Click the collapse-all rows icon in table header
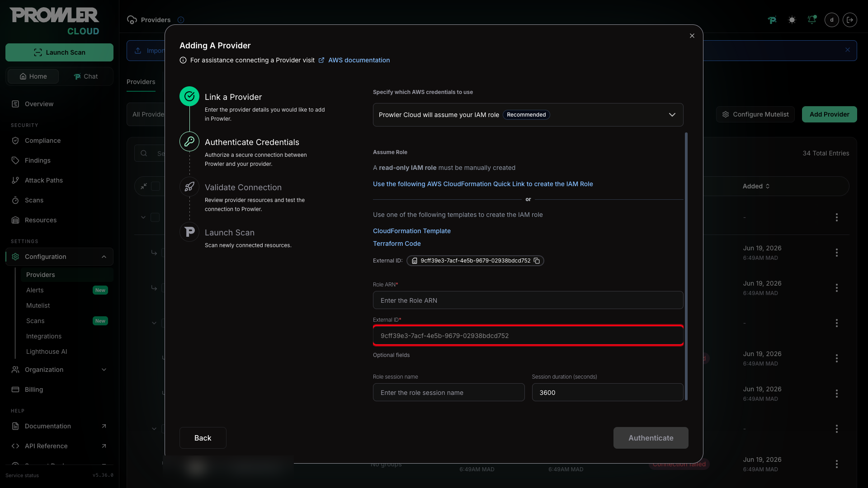 click(144, 186)
